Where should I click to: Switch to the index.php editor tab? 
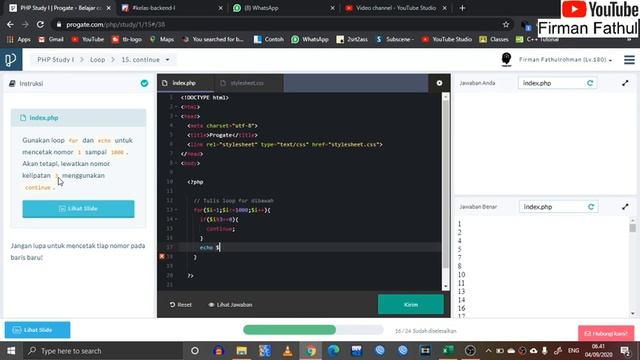pos(185,83)
